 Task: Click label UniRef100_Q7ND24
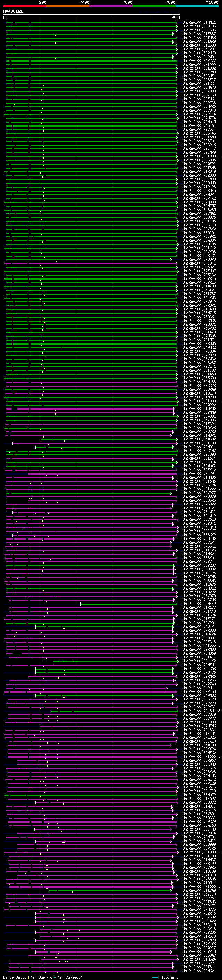[199, 447]
